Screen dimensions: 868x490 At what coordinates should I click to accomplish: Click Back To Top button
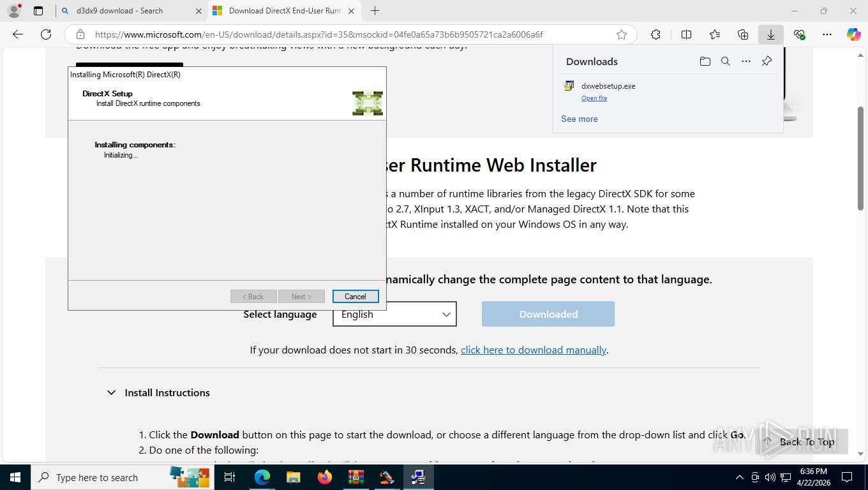801,442
